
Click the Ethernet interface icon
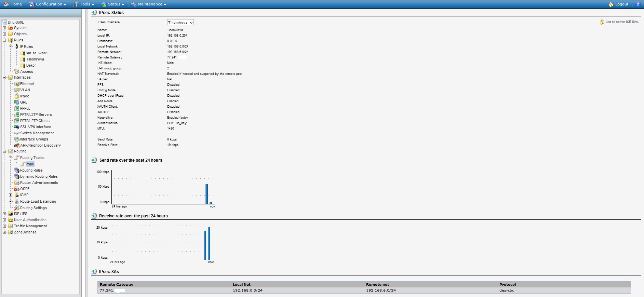[16, 84]
